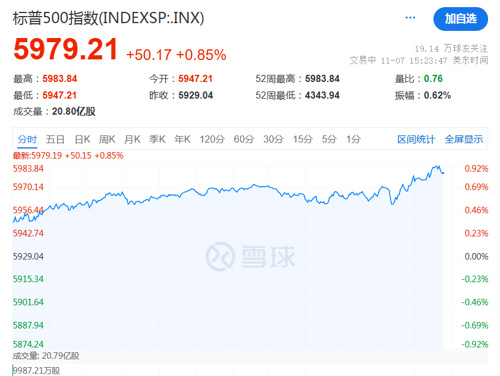This screenshot has height=376, width=500.
Task: Click the latest point on the price line
Action: pyautogui.click(x=443, y=173)
